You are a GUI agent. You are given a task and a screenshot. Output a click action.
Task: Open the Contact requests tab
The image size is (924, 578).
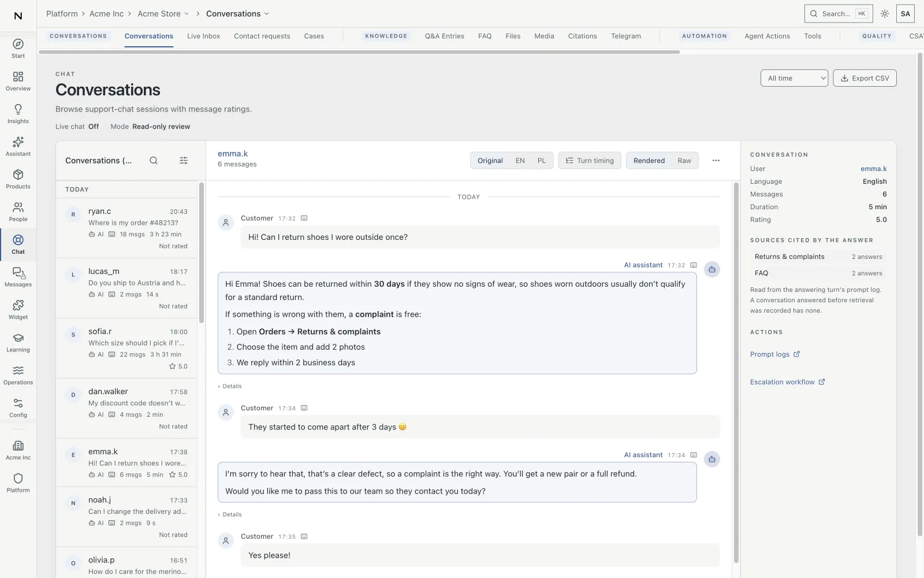click(x=262, y=36)
